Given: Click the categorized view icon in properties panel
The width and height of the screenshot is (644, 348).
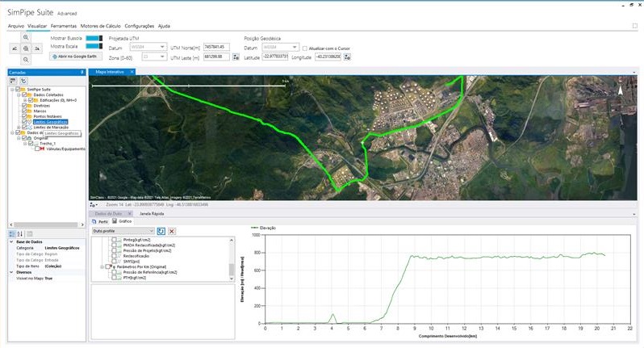Looking at the screenshot, I should pyautogui.click(x=12, y=234).
